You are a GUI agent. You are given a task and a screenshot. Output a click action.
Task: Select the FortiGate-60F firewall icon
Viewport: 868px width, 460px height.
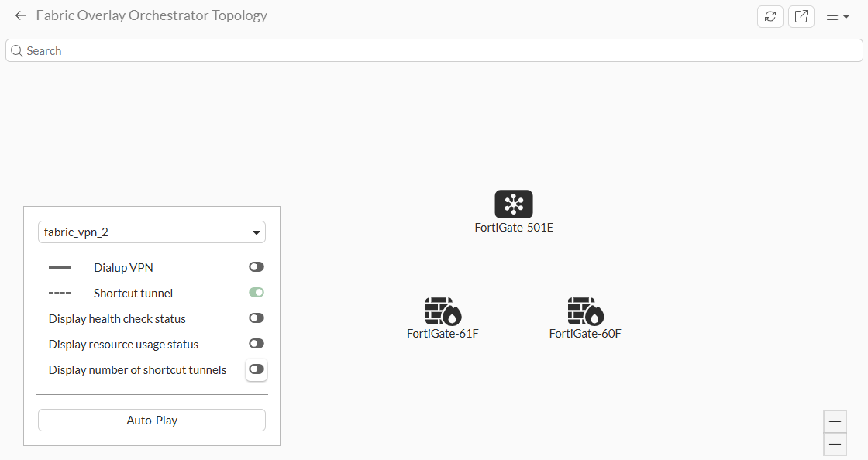585,311
